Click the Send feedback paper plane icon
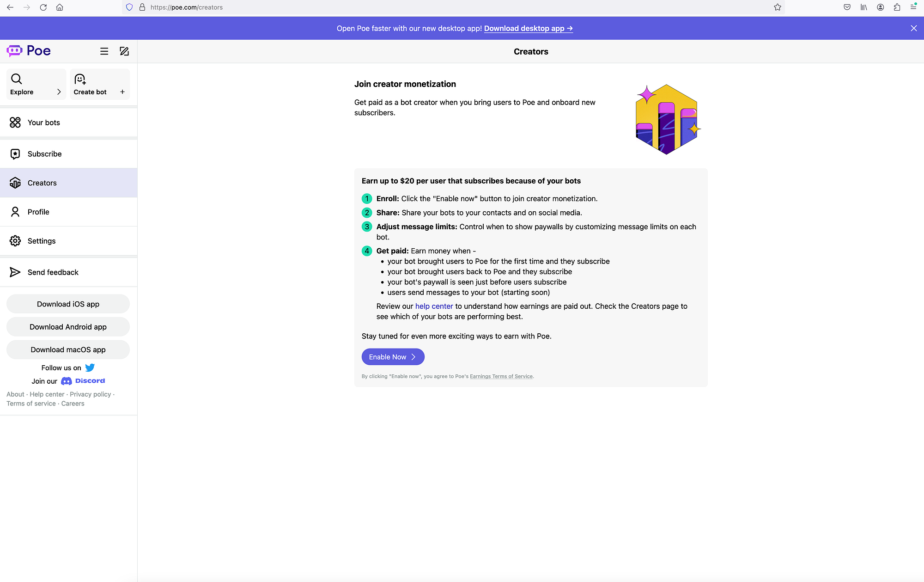Viewport: 924px width, 582px height. click(x=15, y=272)
